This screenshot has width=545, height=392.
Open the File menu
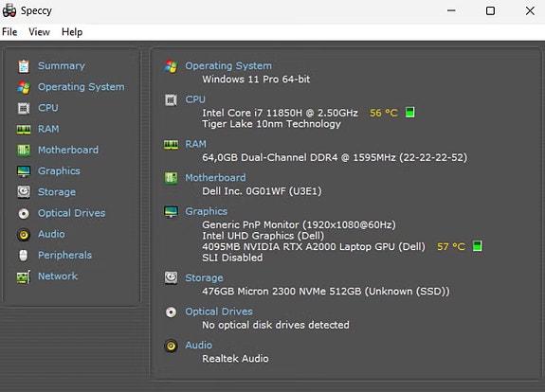9,32
